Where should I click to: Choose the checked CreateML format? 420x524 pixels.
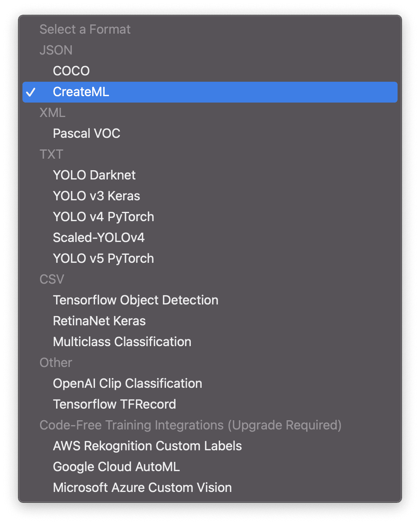point(81,92)
